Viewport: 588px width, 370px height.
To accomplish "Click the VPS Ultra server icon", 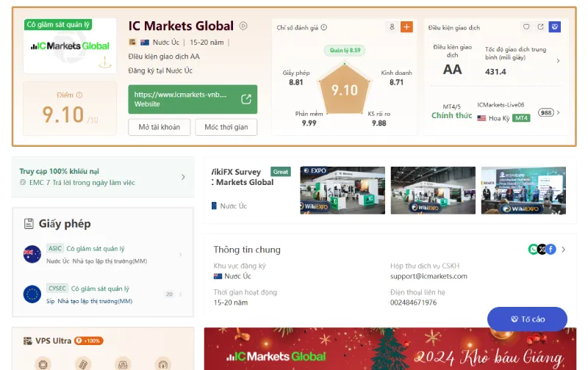I will [28, 341].
